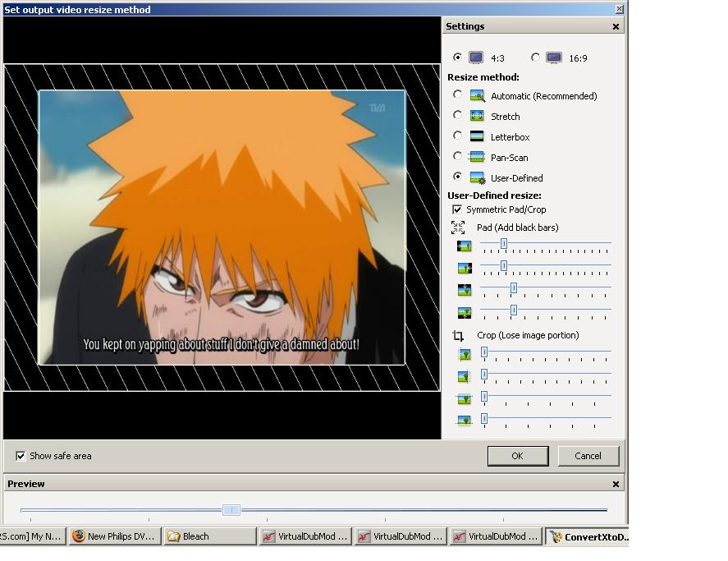The height and width of the screenshot is (561, 728).
Task: Click the Firefox icon in the taskbar
Action: [79, 536]
